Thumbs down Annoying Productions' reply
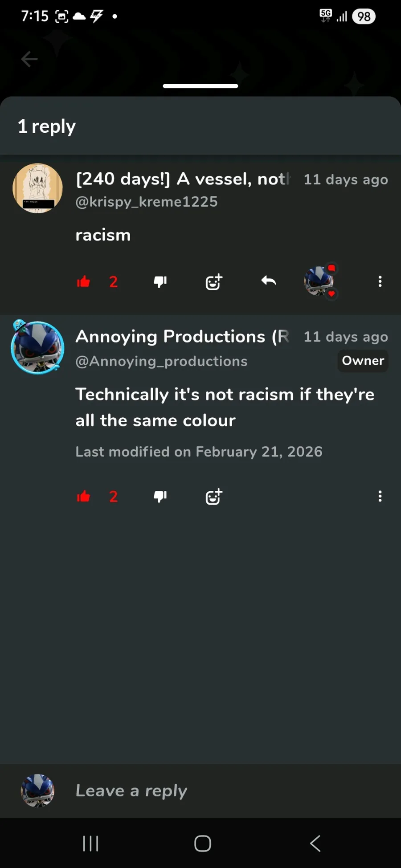The image size is (401, 868). coord(160,496)
